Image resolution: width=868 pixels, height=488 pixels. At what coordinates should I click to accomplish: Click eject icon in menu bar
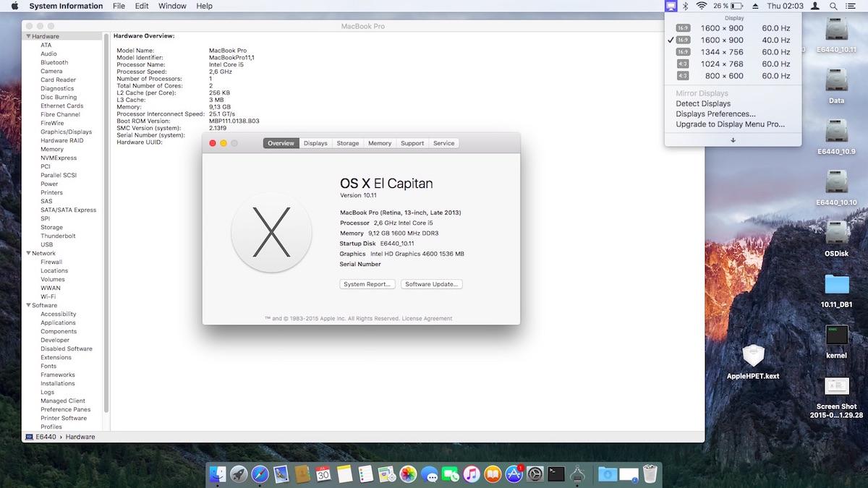point(755,6)
